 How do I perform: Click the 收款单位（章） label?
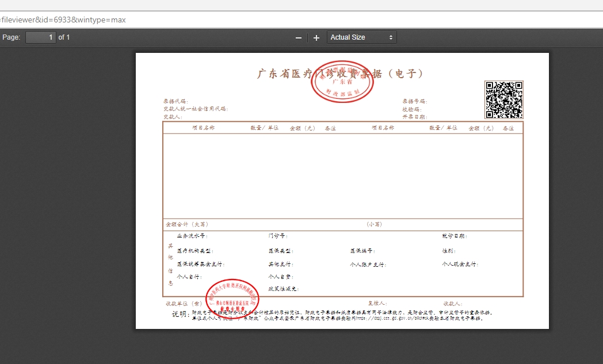184,303
